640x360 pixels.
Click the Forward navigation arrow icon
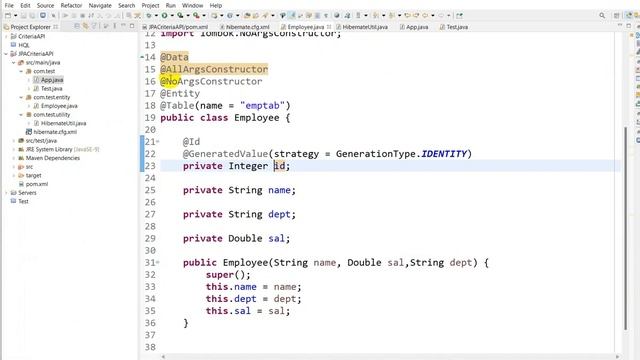tap(441, 16)
